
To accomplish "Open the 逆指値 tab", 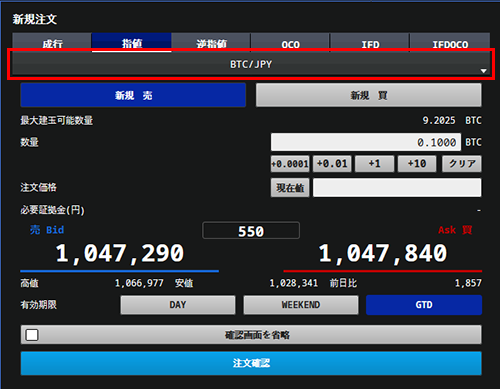I will [211, 43].
